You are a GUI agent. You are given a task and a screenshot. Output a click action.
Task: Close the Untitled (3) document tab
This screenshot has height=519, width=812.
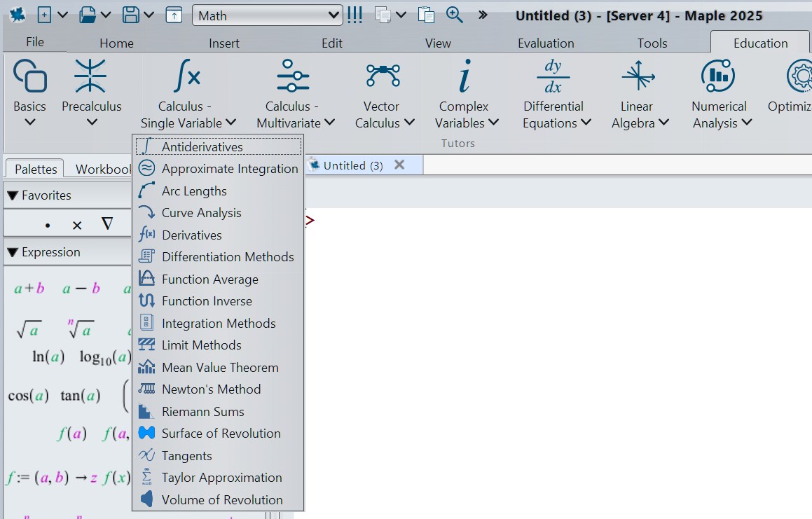point(399,165)
